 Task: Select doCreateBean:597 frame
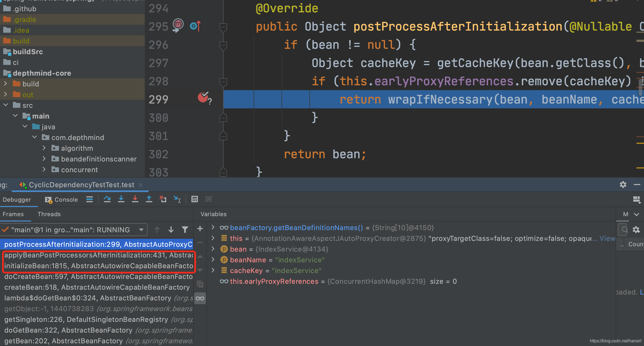[x=97, y=276]
